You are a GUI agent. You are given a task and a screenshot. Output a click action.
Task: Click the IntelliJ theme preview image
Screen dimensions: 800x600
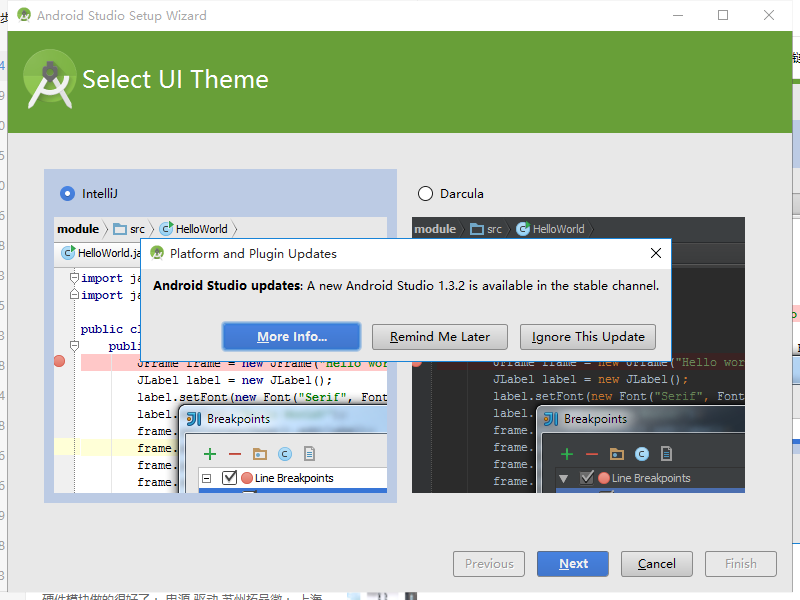click(220, 355)
